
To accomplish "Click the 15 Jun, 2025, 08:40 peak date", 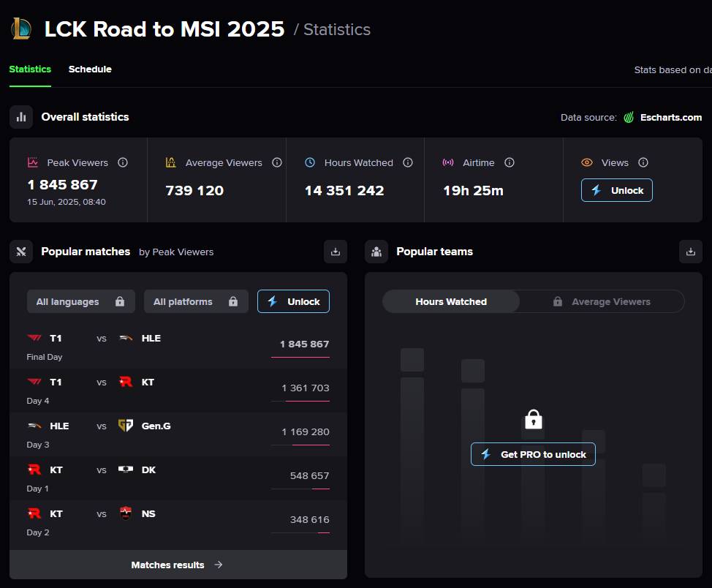I will click(x=67, y=202).
